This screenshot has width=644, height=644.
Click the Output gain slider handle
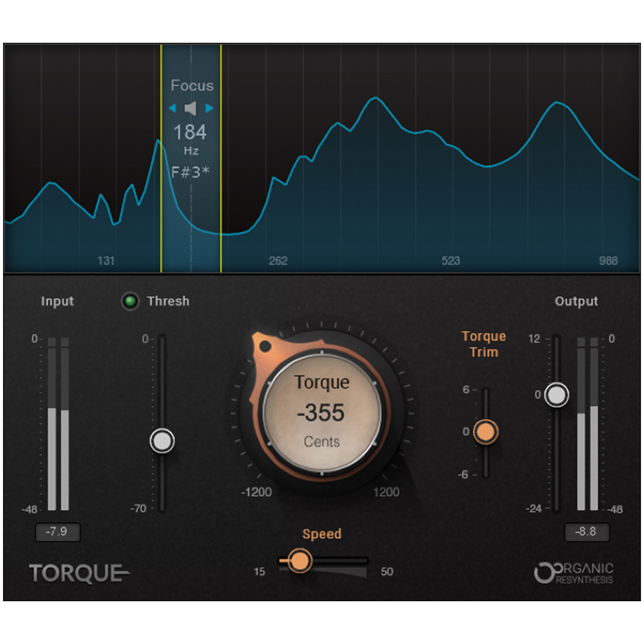(x=556, y=395)
